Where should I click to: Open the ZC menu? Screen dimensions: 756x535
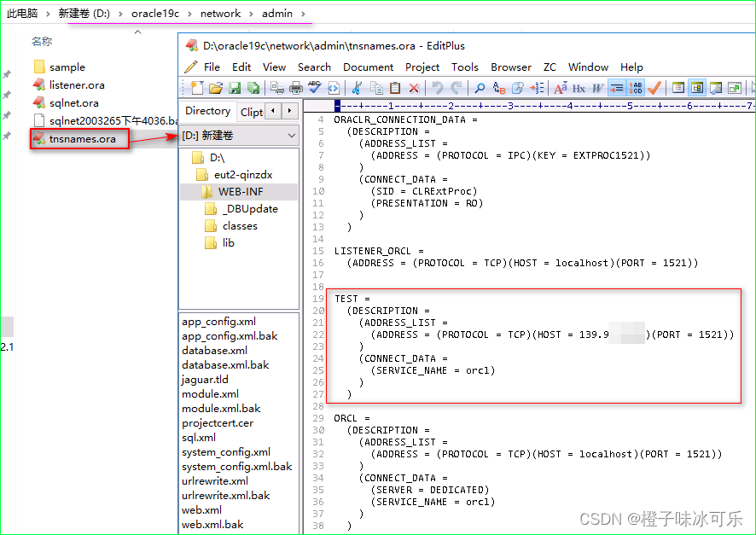click(x=550, y=67)
